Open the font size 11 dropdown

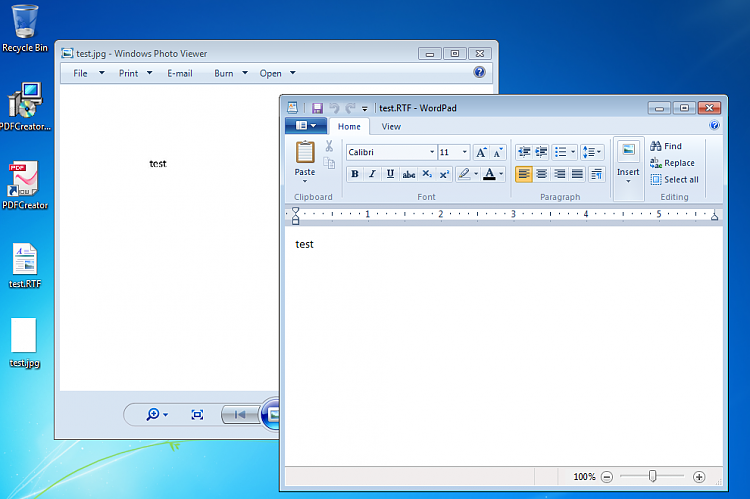click(x=464, y=152)
